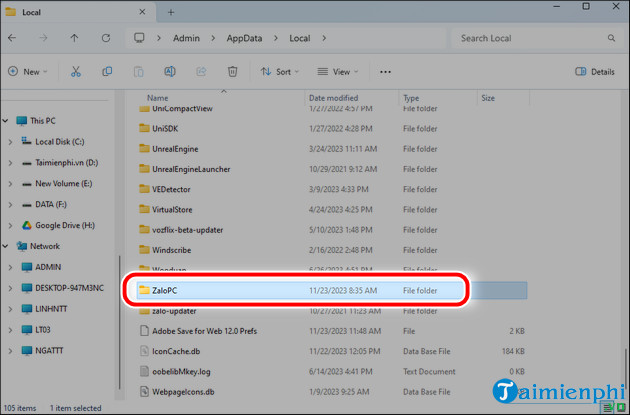The width and height of the screenshot is (630, 415).
Task: Click the Rename icon in toolbar
Action: point(170,72)
